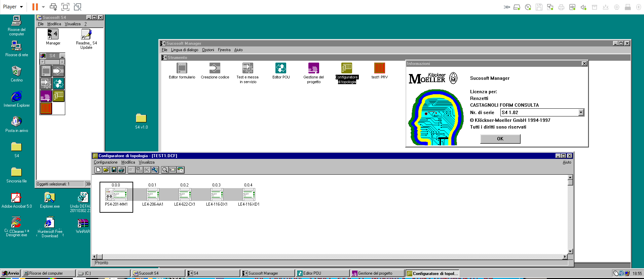Select the test1 PRV red icon
Viewport: 644px width, 279px height.
pos(379,68)
